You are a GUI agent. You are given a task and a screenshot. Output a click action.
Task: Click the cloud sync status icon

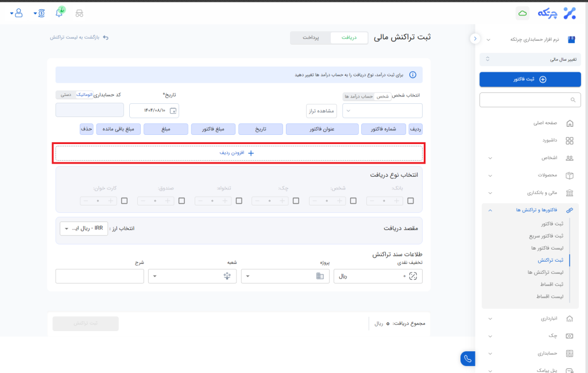click(523, 13)
